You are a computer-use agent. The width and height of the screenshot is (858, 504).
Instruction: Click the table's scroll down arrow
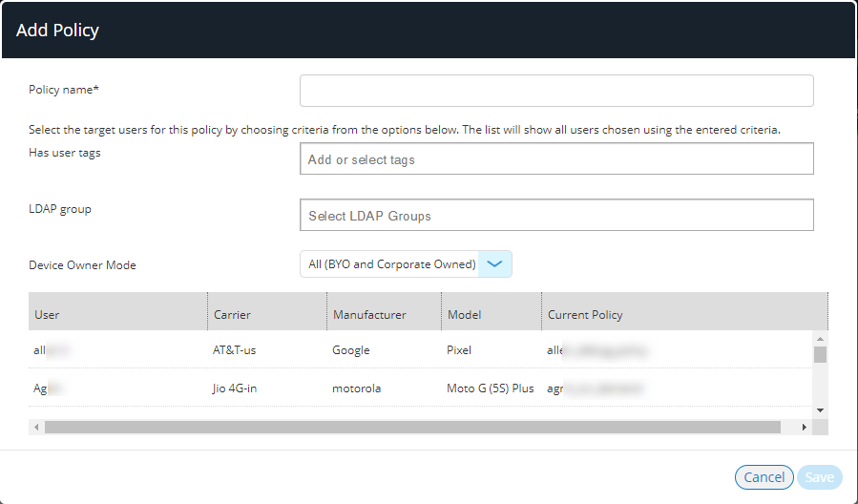tap(820, 410)
